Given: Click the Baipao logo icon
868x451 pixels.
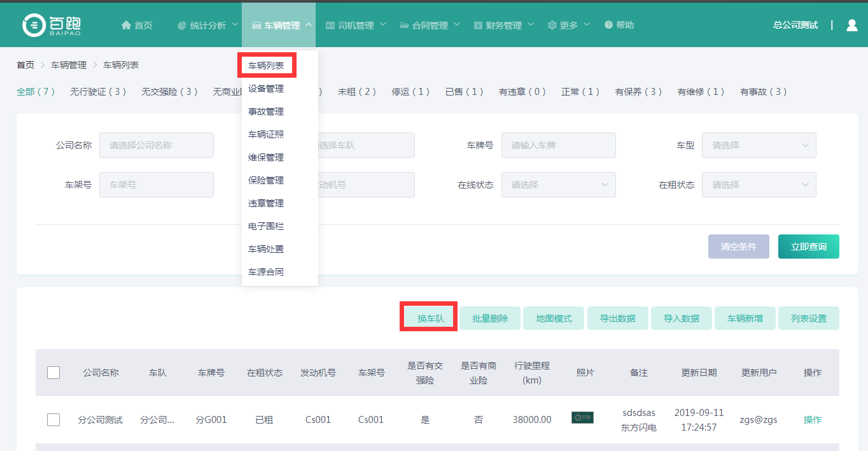Looking at the screenshot, I should pyautogui.click(x=33, y=25).
